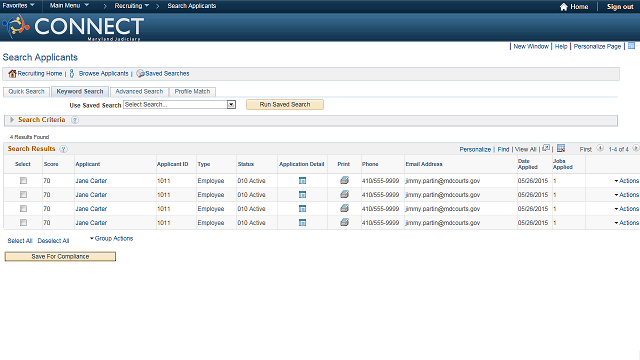Click the Select All link
Screen dimensions: 640x360
click(x=20, y=241)
